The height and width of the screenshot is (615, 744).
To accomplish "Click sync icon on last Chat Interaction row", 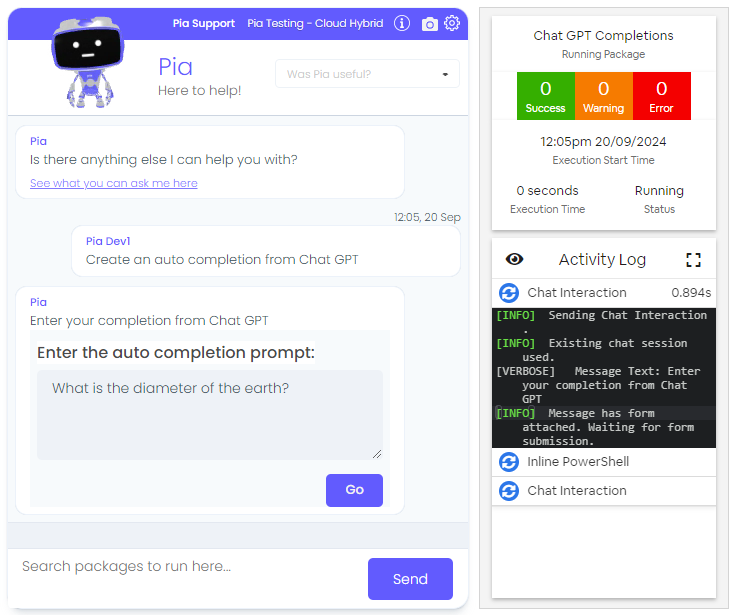I will (509, 491).
